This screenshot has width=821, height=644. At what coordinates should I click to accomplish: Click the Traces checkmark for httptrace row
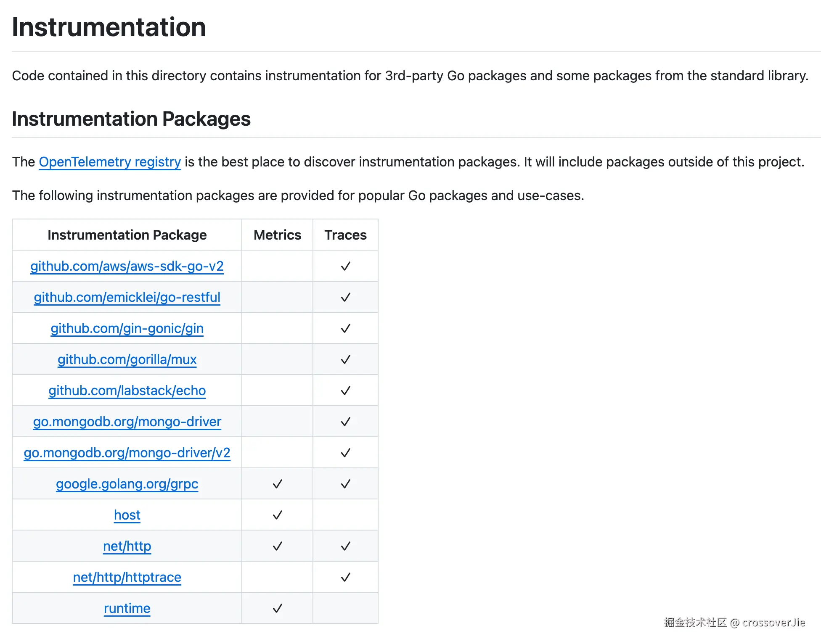click(345, 577)
